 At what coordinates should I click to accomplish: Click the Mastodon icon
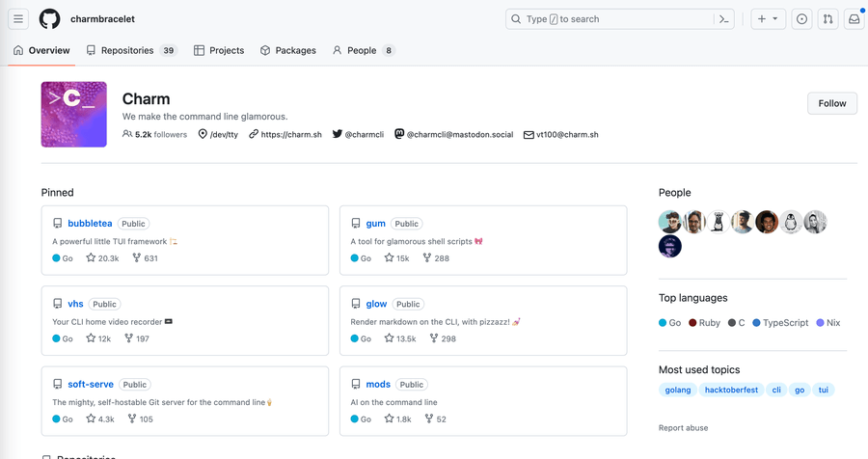tap(399, 134)
